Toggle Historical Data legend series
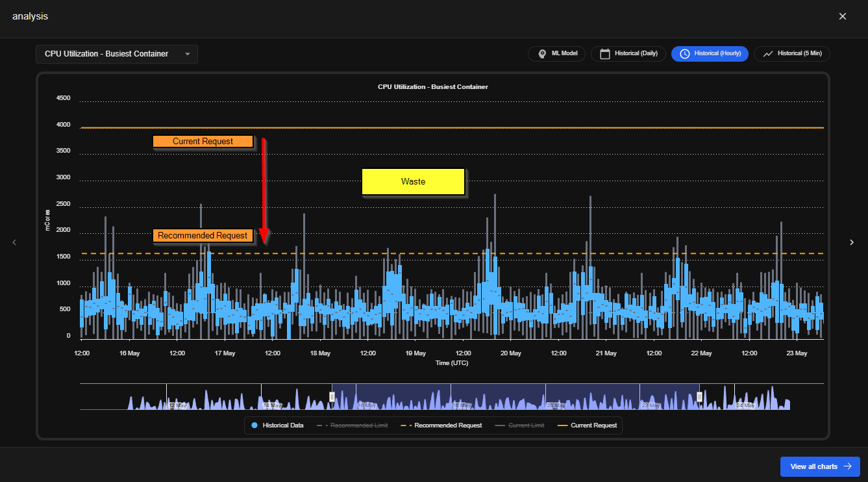 (277, 425)
